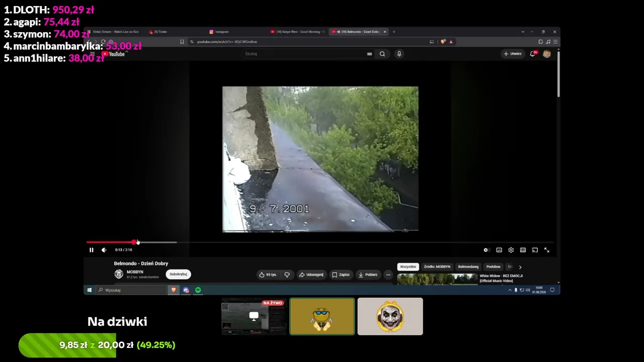Viewport: 644px width, 362px height.
Task: Open the MOBBYN channel name link
Action: tap(135, 272)
